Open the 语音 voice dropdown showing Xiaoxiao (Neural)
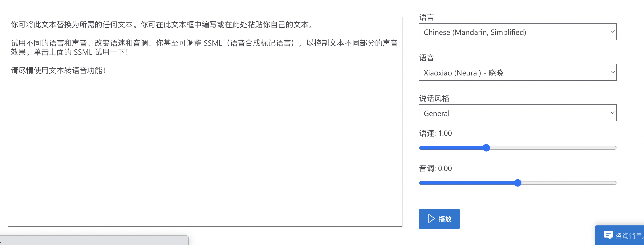 pos(517,72)
